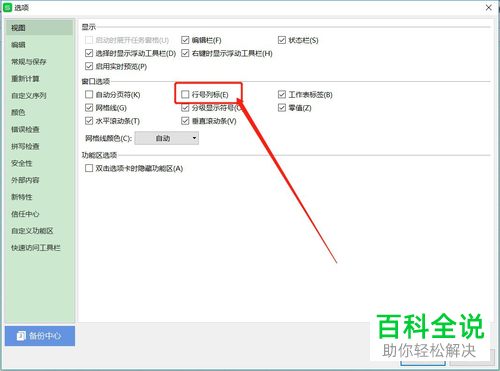Screen dimensions: 500x371
Task: Click the disabled 启动时展开任务窗格(U) checkbox
Action: click(89, 40)
